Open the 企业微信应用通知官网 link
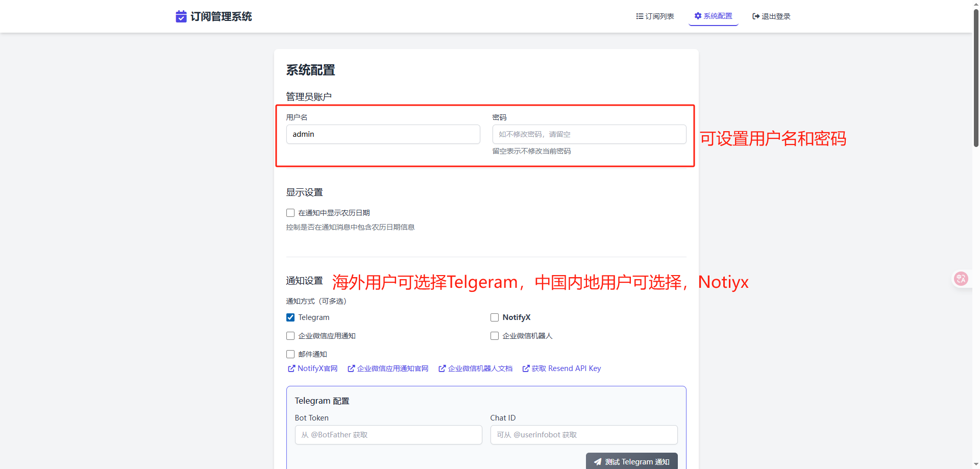 tap(388, 368)
